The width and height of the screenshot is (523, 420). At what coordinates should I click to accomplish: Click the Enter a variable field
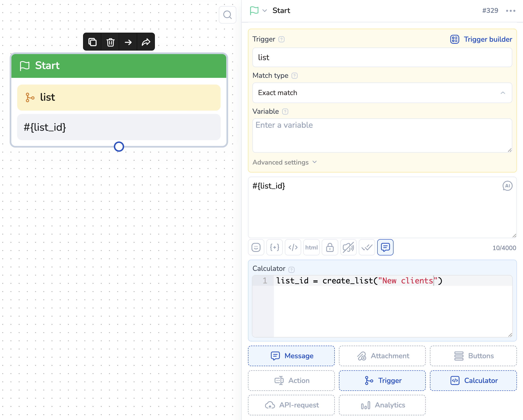coord(382,135)
